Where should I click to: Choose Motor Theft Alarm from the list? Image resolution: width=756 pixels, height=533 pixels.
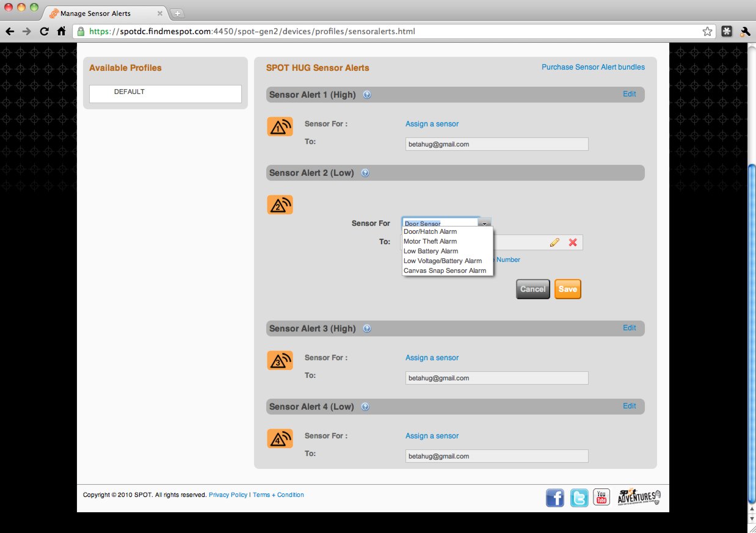click(448, 241)
